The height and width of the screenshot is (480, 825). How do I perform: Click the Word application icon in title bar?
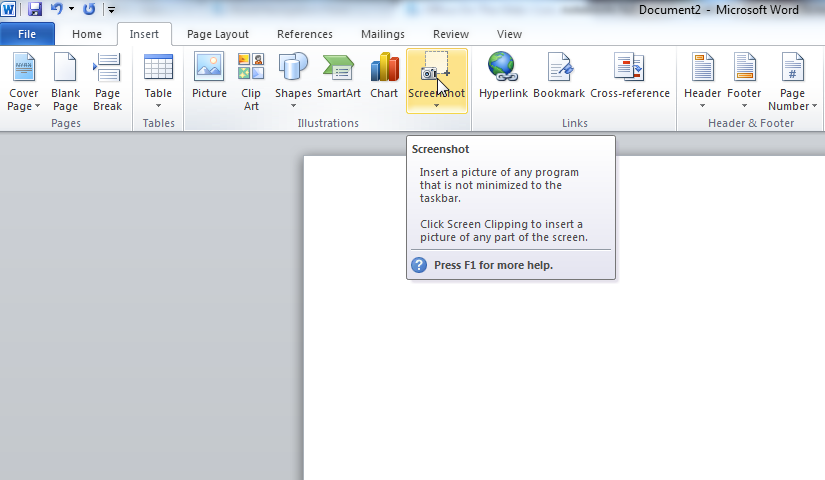click(x=8, y=9)
